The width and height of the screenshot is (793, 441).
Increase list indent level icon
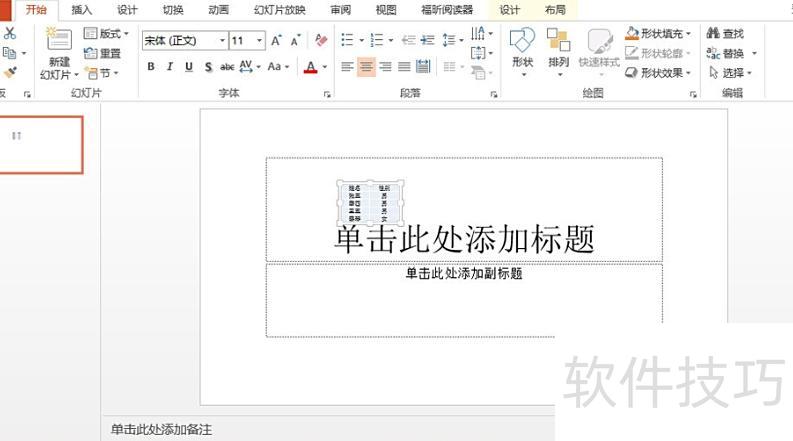coord(428,40)
